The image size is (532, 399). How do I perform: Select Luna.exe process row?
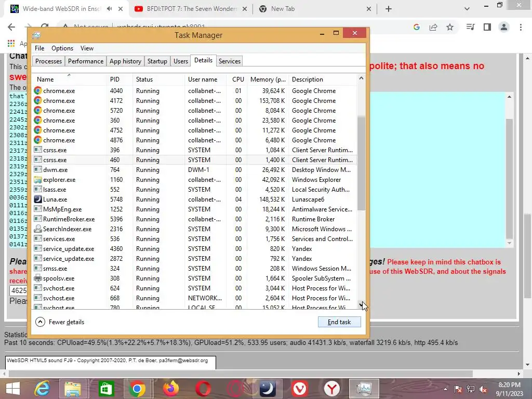point(195,199)
